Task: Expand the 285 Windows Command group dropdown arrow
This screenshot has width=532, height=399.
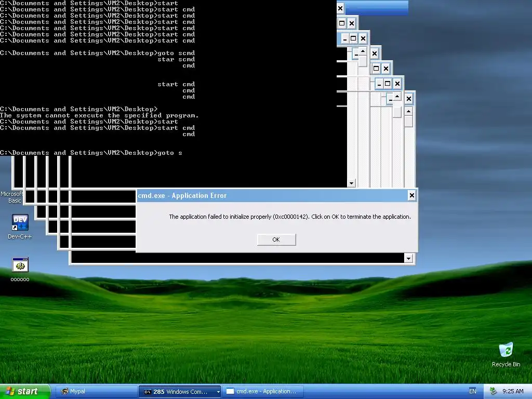Action: [x=218, y=392]
